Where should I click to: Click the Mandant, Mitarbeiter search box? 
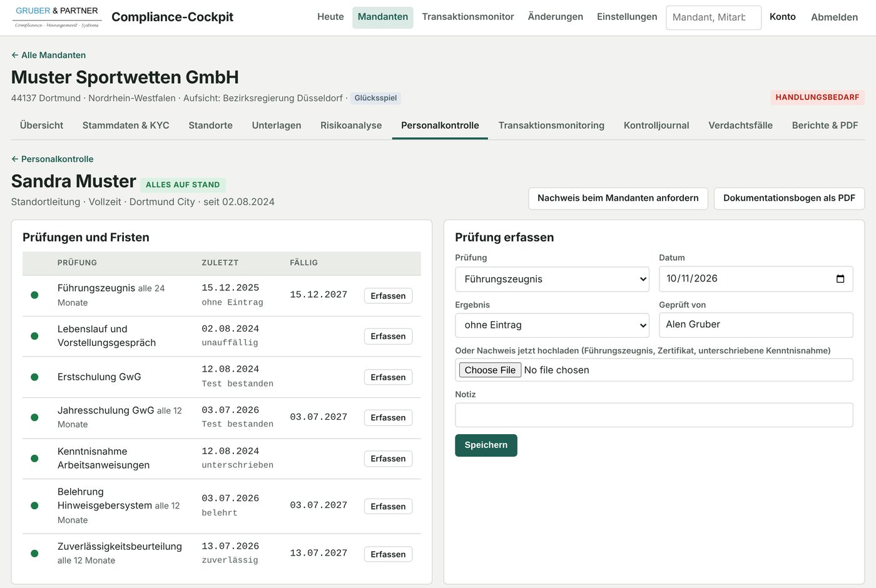pos(713,18)
